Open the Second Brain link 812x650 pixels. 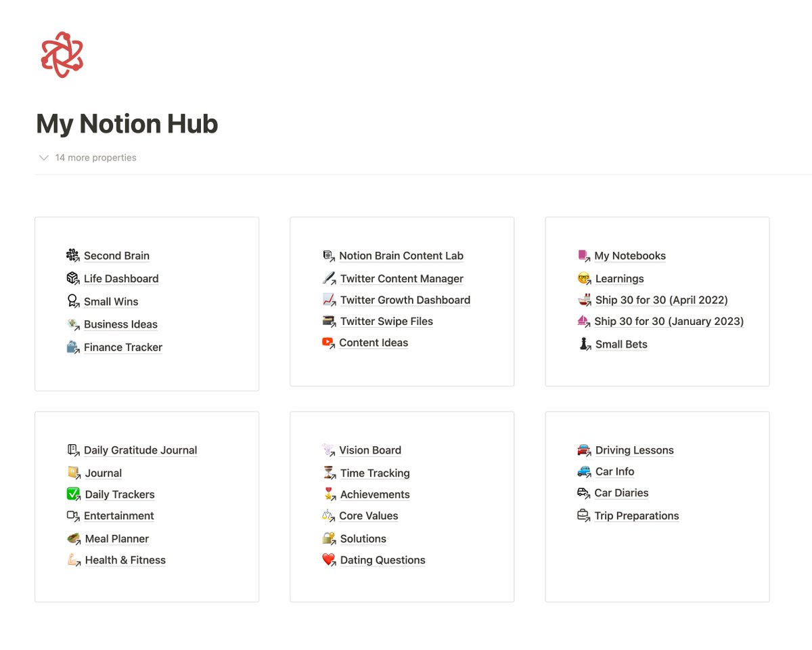[116, 256]
